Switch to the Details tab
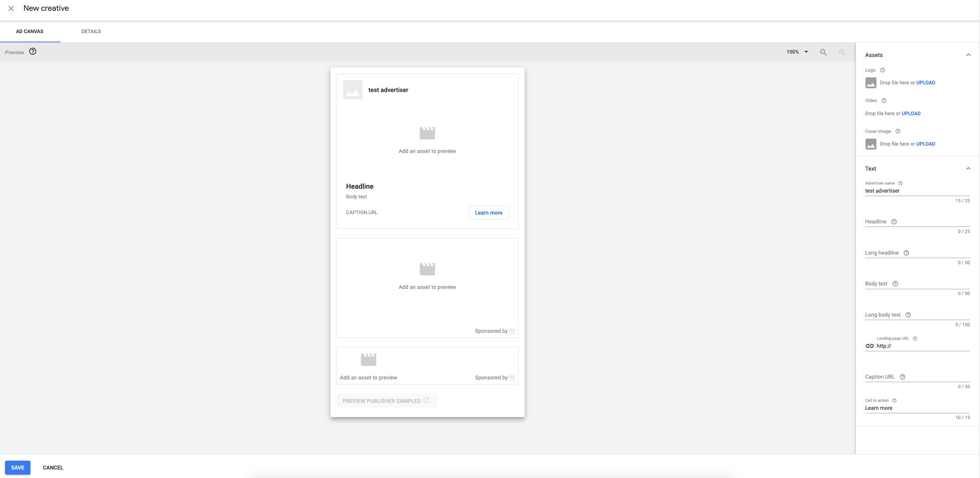Screen dimensions: 980x478 pos(91,32)
